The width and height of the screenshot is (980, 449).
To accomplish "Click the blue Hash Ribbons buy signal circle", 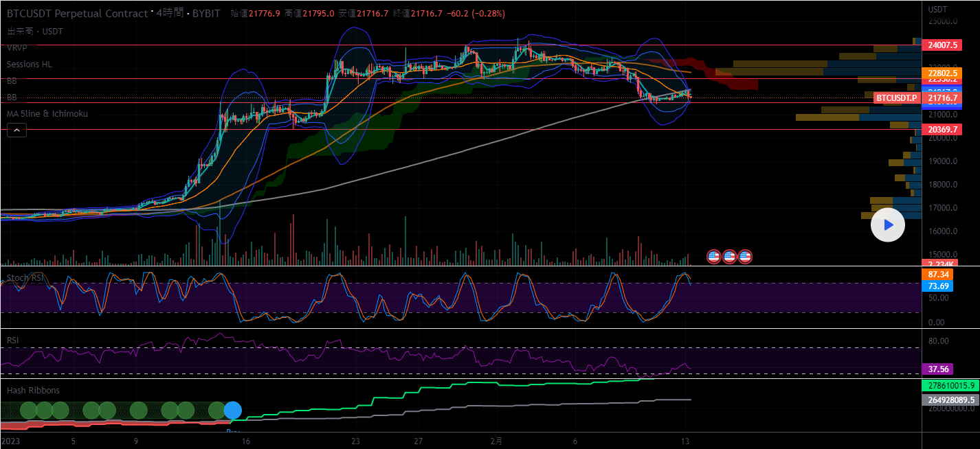I will 233,411.
